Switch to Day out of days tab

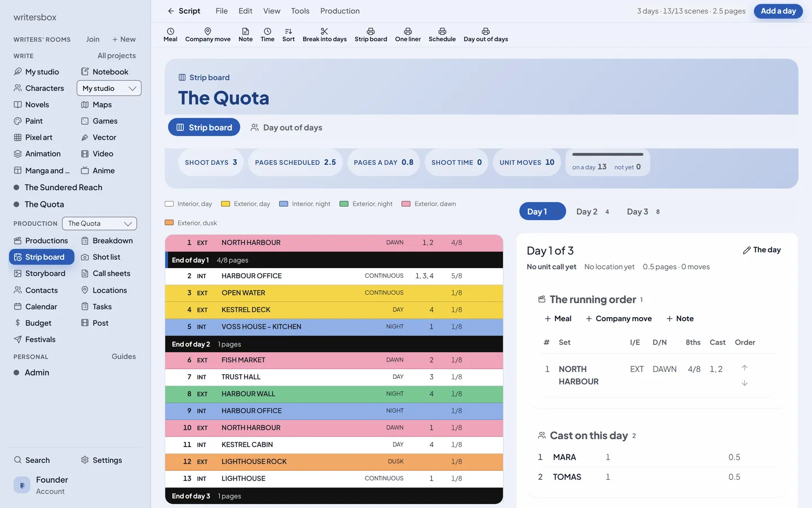pyautogui.click(x=286, y=128)
